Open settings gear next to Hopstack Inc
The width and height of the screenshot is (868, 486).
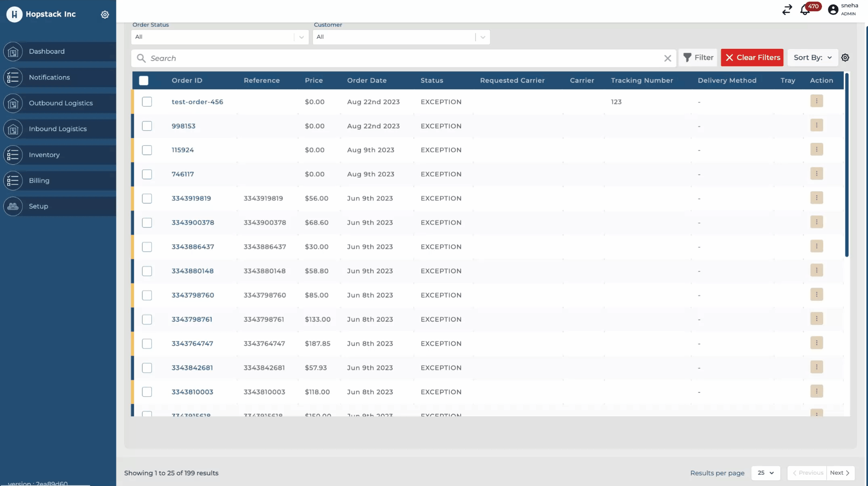pos(105,15)
